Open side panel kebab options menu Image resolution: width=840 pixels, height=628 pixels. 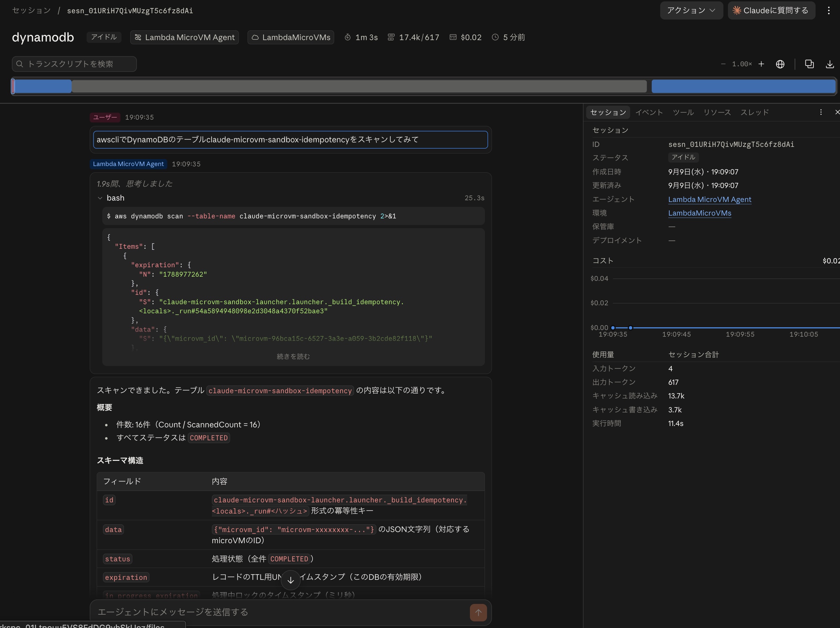click(x=821, y=112)
